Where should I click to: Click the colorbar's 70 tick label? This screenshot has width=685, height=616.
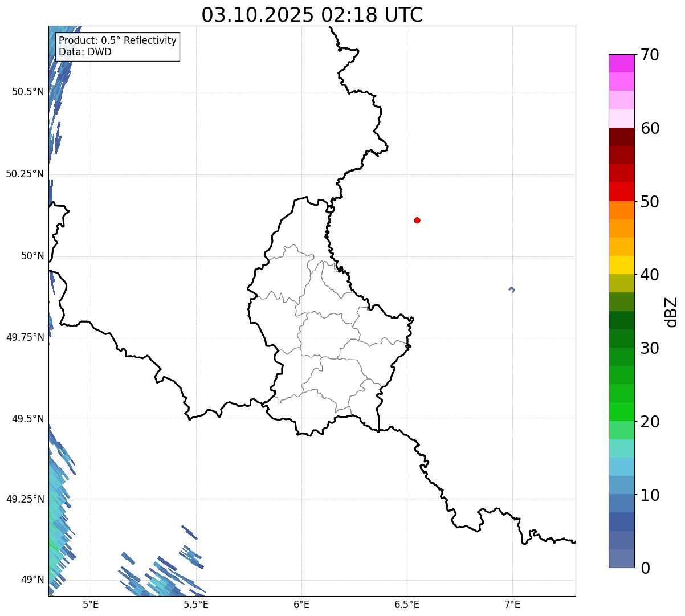650,55
